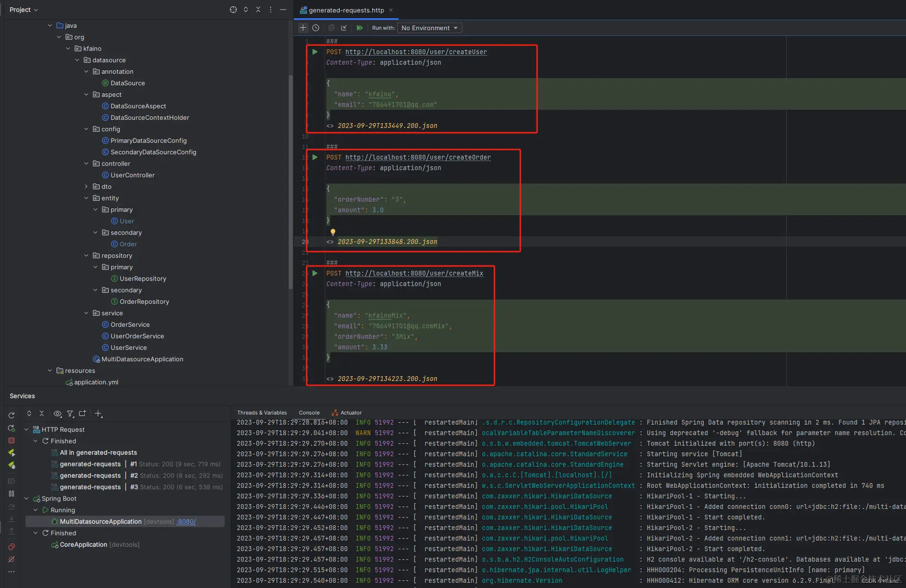906x588 pixels.
Task: Switch to the Console tab
Action: point(309,413)
